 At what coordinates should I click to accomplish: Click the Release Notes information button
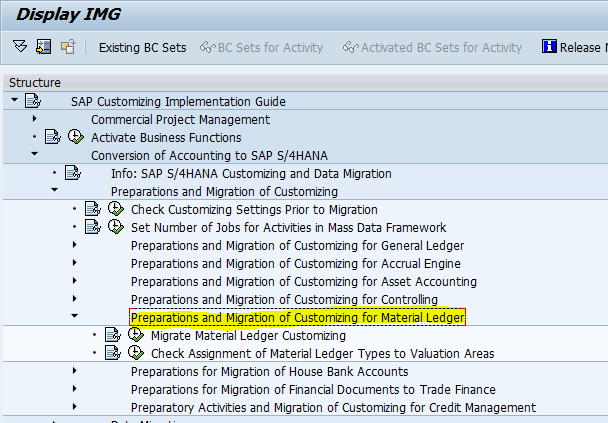click(572, 47)
